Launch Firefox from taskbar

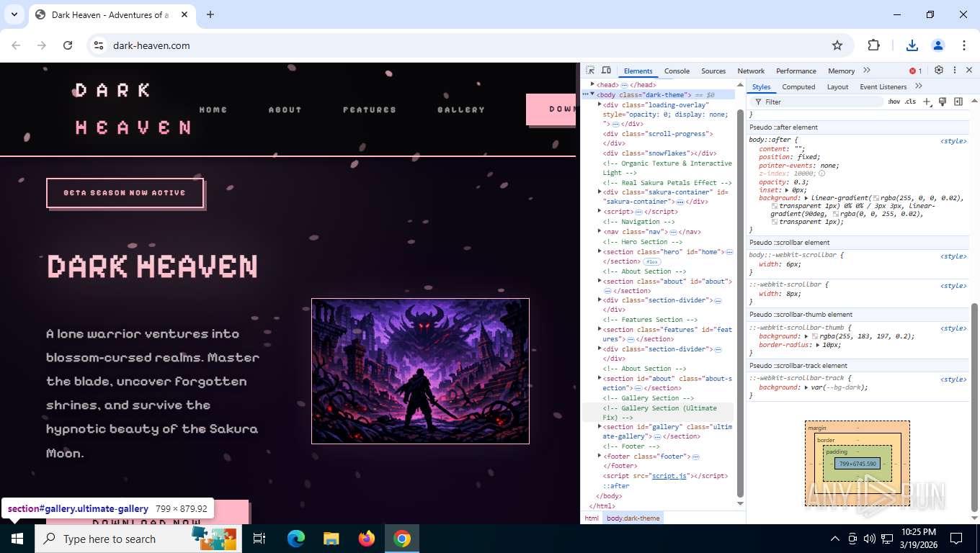click(x=367, y=539)
